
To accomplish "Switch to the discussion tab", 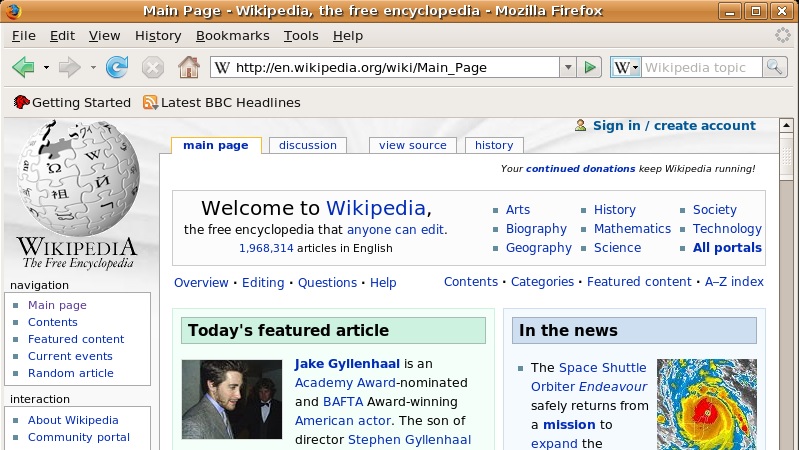I will pyautogui.click(x=307, y=145).
